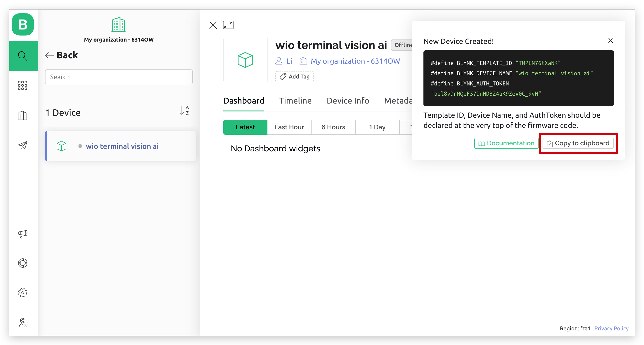The height and width of the screenshot is (345, 644).
Task: Open the settings gear icon
Action: pyautogui.click(x=23, y=293)
